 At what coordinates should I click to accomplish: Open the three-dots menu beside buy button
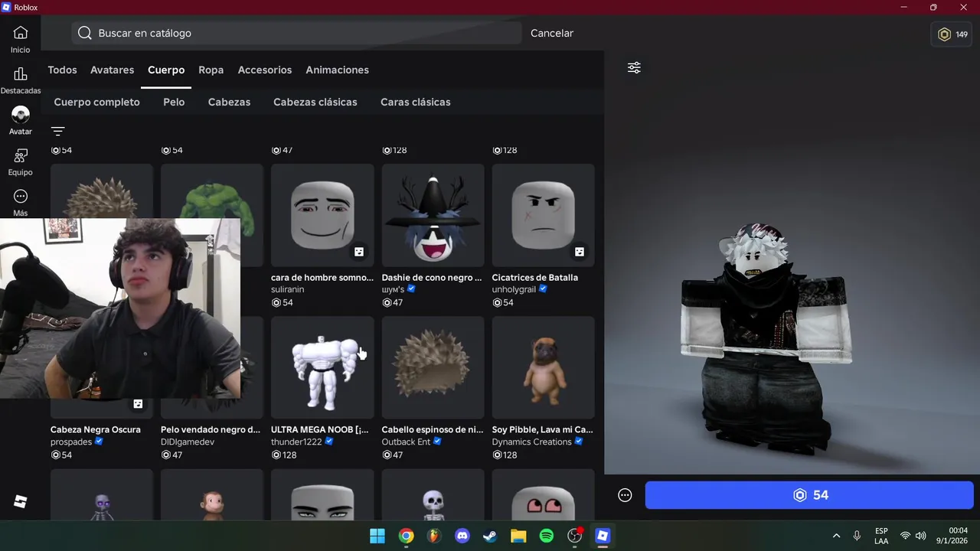pos(625,495)
